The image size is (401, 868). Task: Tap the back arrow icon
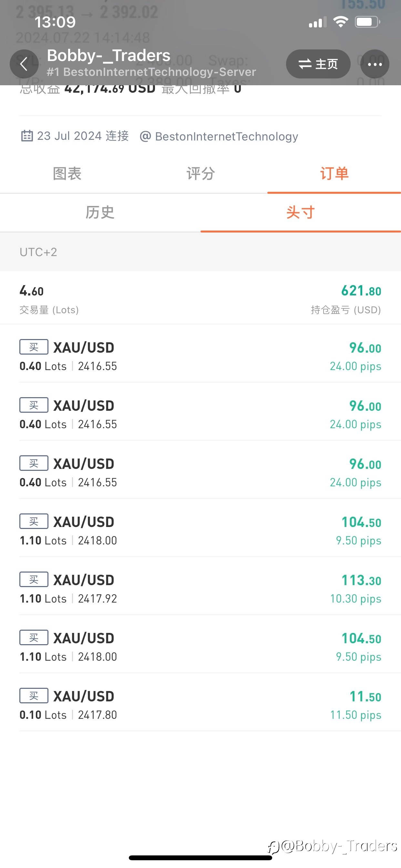[24, 64]
